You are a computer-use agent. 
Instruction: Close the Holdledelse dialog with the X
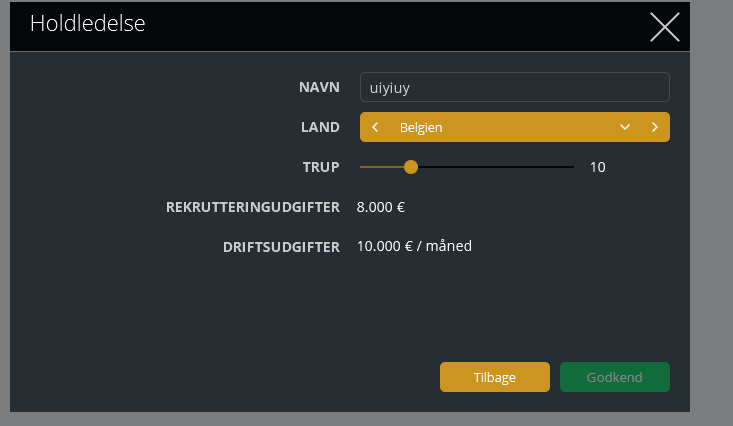pos(664,27)
